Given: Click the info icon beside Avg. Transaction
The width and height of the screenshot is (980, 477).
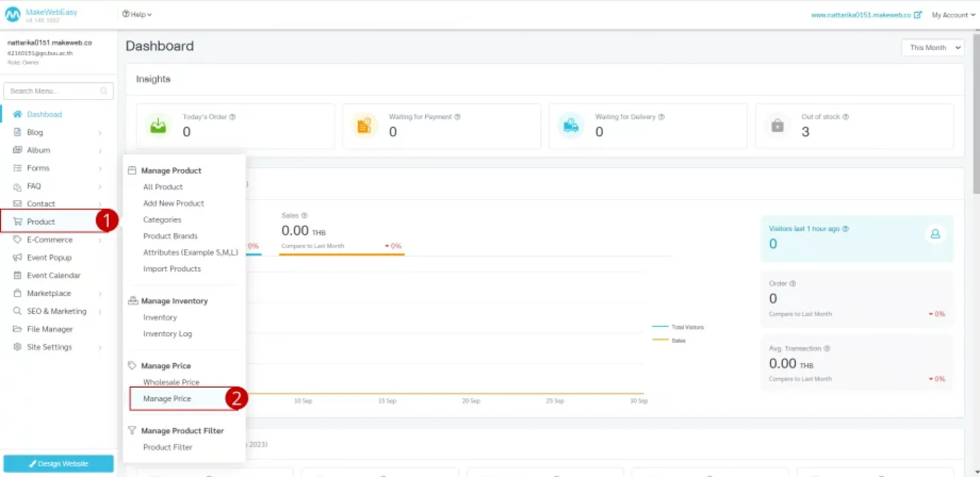Looking at the screenshot, I should [x=827, y=348].
